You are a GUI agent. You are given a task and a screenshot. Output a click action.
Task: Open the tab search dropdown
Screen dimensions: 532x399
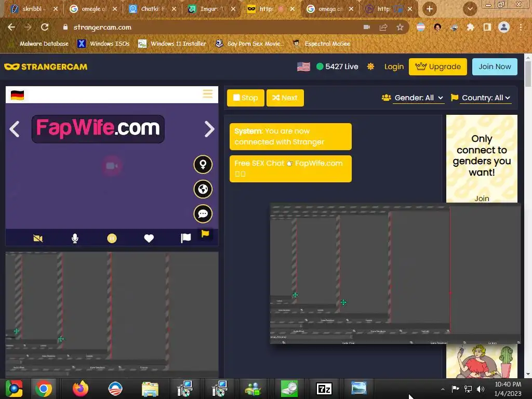[470, 9]
